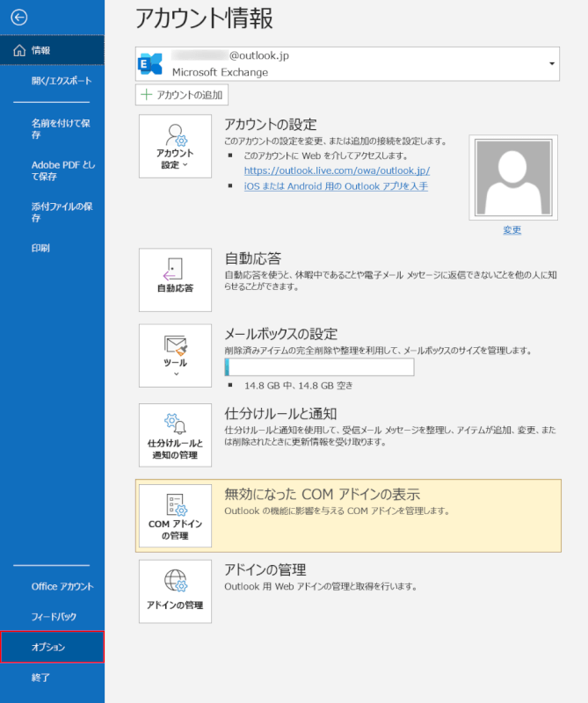Select 名前を付けて保存 menu item
Viewport: 588px width, 703px height.
pos(61,129)
